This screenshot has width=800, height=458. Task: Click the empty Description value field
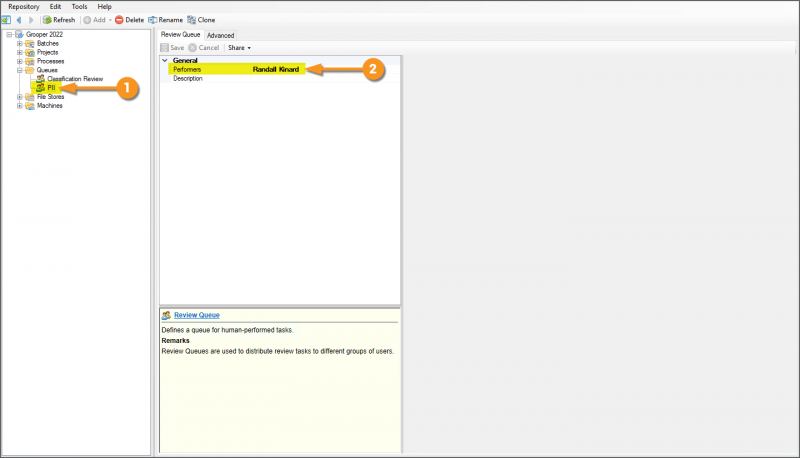click(324, 79)
